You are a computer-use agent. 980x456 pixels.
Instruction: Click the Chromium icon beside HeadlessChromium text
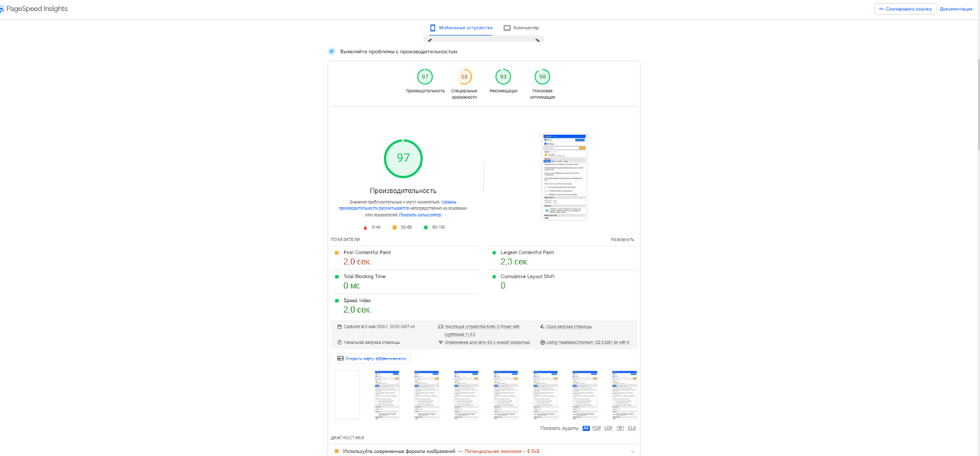coord(542,343)
